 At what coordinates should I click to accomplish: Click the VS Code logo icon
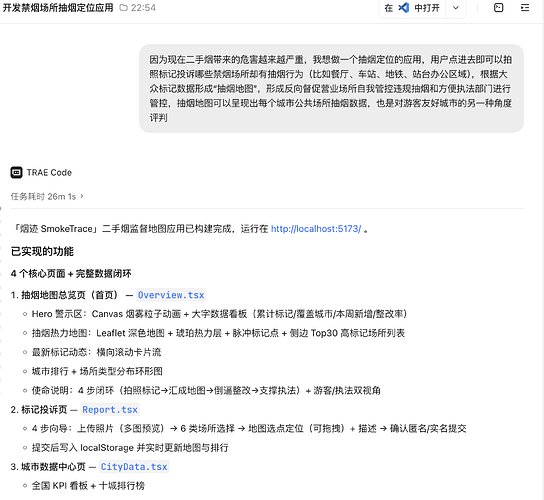[x=403, y=8]
